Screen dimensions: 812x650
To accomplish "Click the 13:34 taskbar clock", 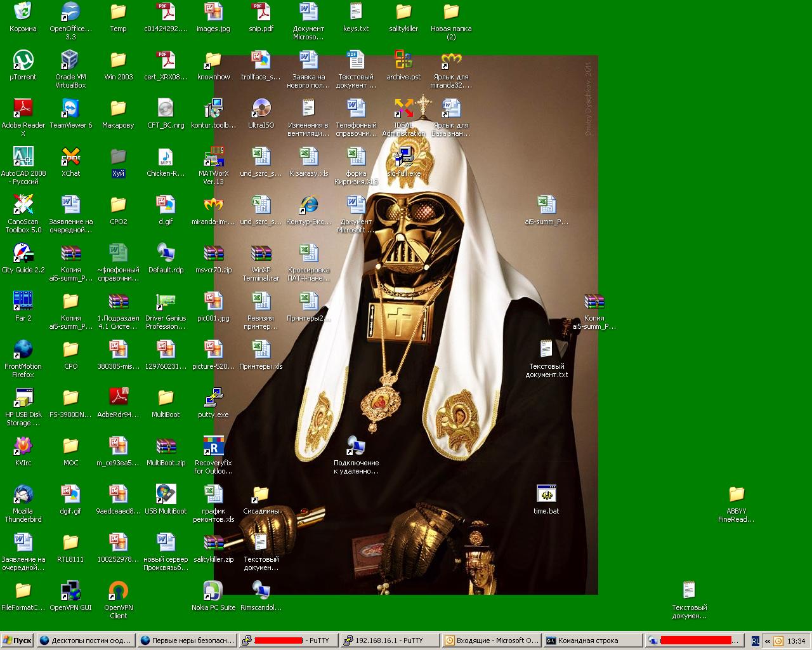I will [796, 641].
